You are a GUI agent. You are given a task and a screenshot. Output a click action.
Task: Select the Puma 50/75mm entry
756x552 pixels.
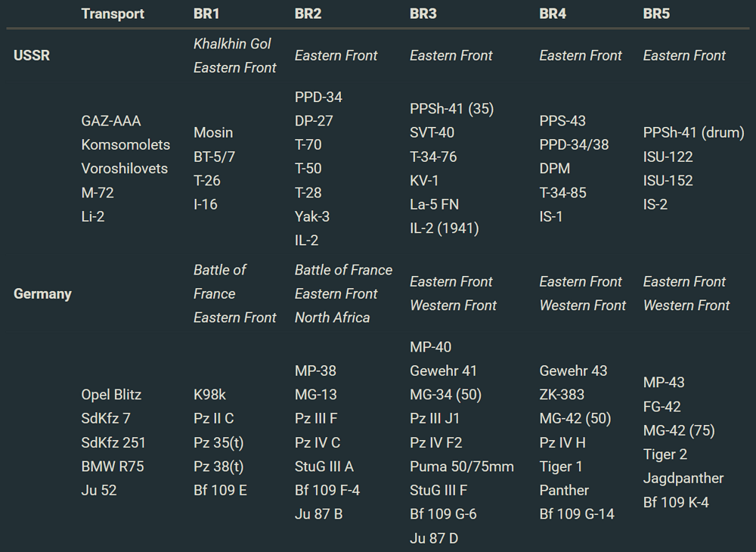pos(461,467)
